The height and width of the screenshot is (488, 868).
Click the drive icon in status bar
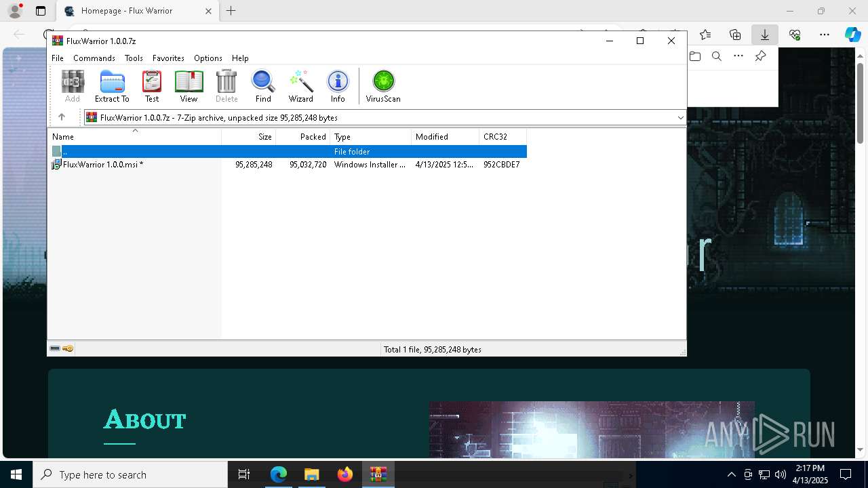55,349
